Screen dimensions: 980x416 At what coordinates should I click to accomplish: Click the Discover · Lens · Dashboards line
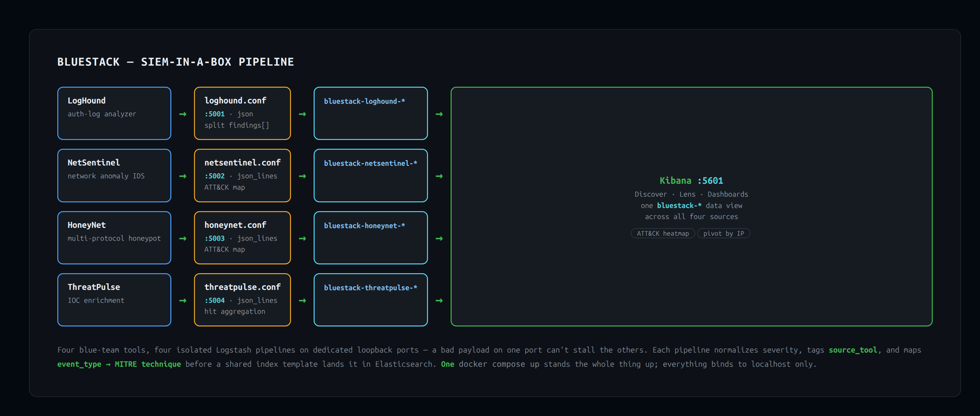[x=692, y=194]
